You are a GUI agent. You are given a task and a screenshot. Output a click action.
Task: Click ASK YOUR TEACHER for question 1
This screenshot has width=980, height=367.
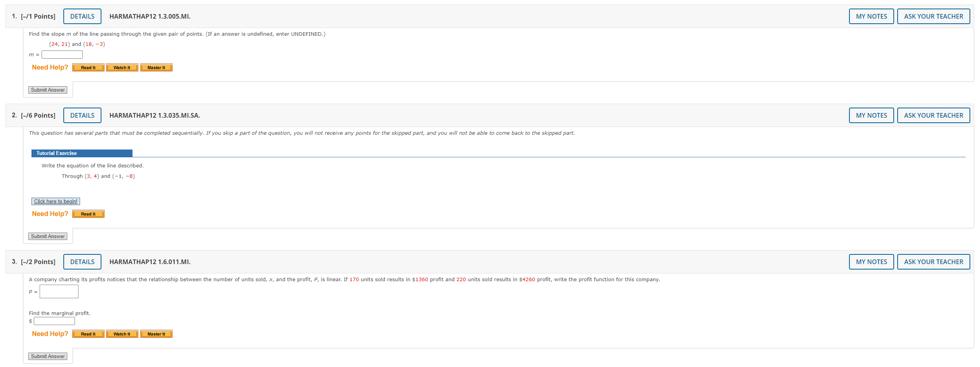pos(933,16)
